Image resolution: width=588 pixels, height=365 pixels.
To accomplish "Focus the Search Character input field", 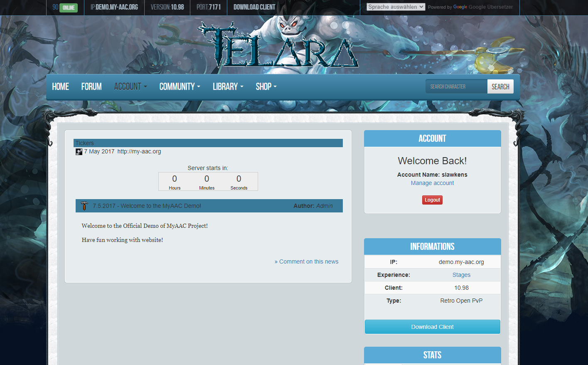I will (x=456, y=86).
